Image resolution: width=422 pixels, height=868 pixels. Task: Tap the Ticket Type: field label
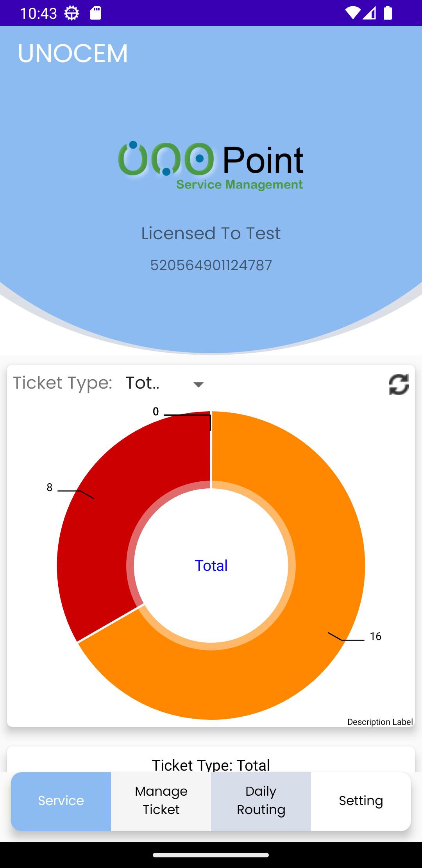pos(63,383)
